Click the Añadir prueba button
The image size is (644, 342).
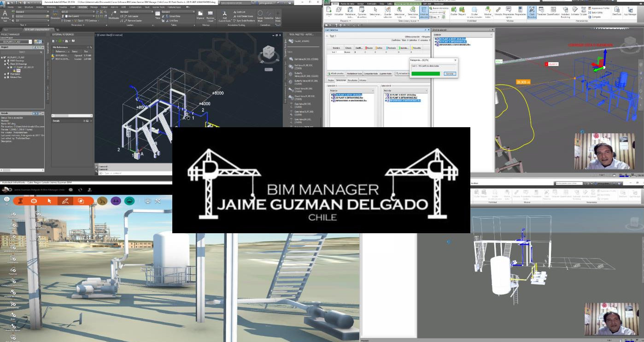[x=335, y=73]
